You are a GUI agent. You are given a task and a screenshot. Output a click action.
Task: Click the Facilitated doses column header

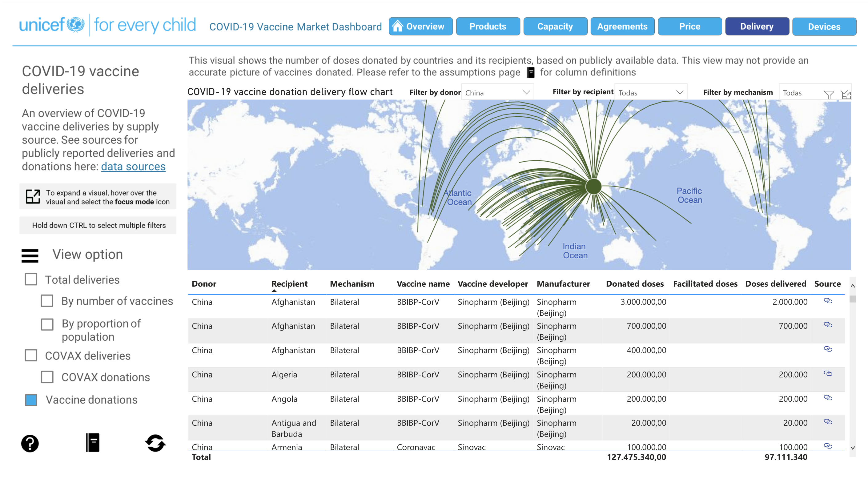(x=705, y=284)
